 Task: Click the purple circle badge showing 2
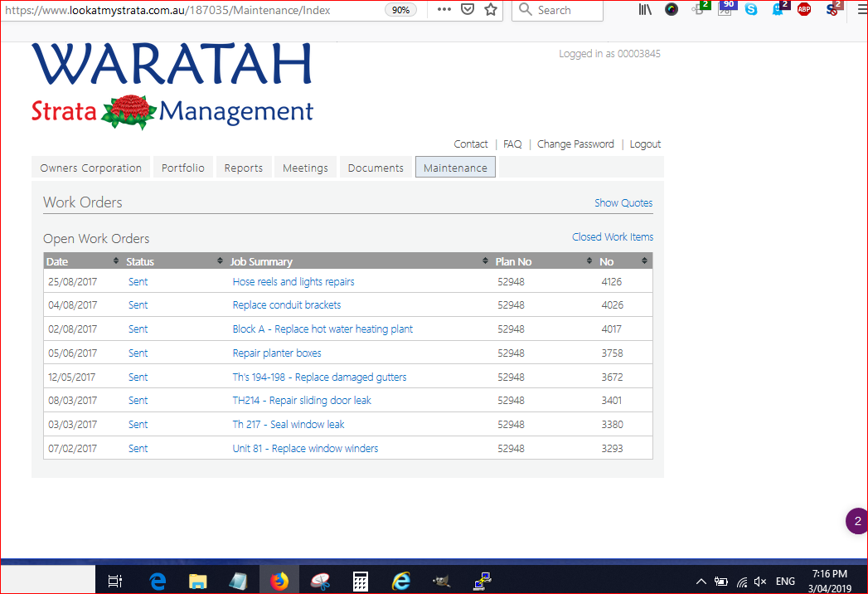(x=857, y=521)
